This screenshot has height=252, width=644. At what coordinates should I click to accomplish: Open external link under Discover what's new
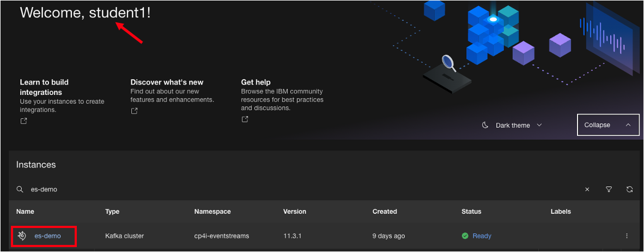(134, 111)
